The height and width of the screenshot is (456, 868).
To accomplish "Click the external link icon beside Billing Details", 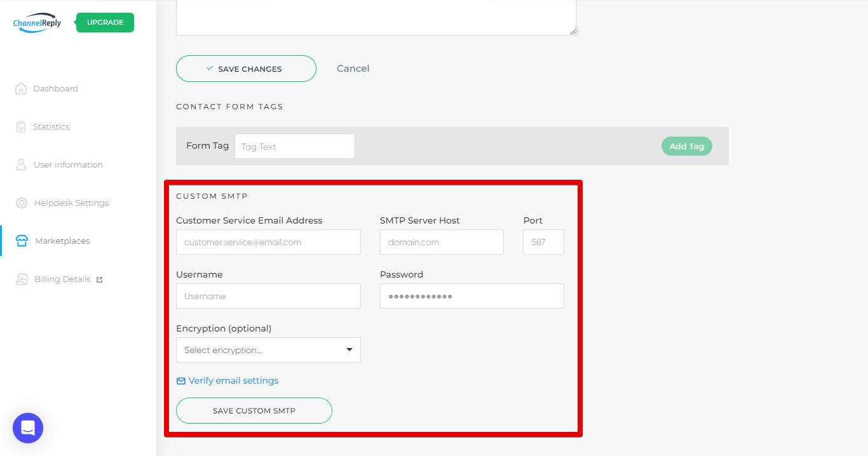I will tap(99, 279).
